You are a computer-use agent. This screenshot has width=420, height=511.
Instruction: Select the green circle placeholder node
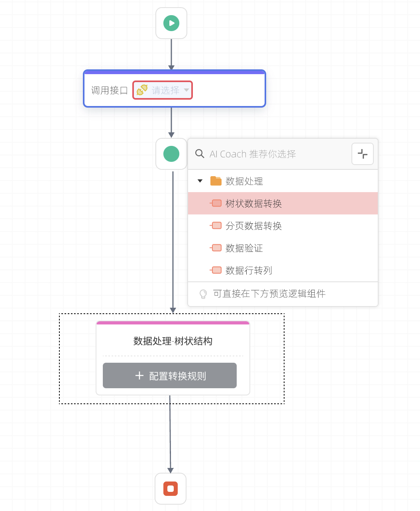point(171,154)
